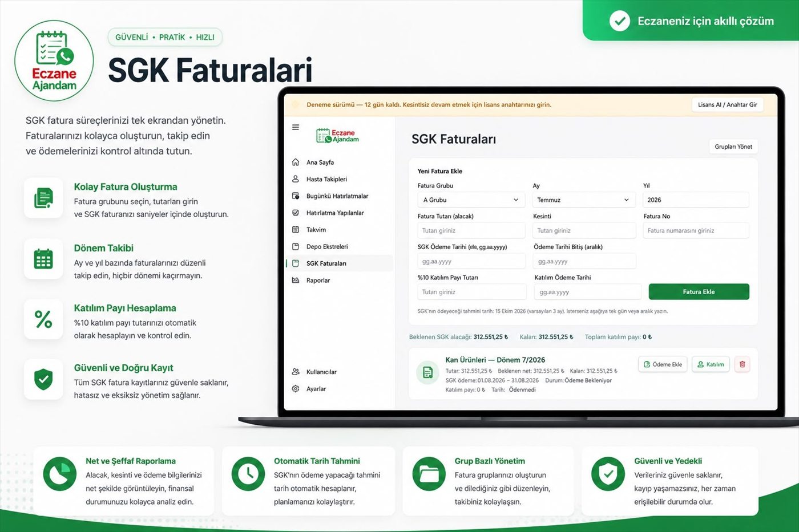Click the Beklenen SGK alacağı 312.551,25 text
This screenshot has height=532, width=799.
[458, 337]
